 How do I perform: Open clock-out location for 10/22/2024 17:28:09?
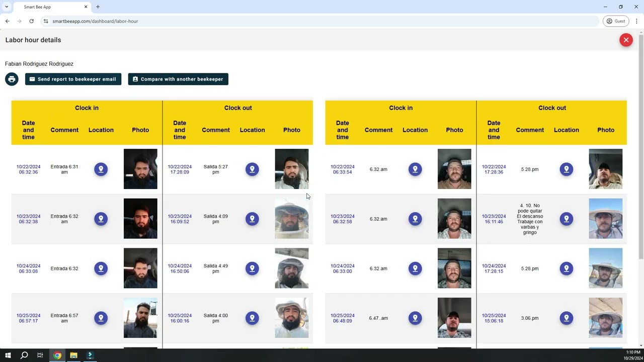click(252, 169)
